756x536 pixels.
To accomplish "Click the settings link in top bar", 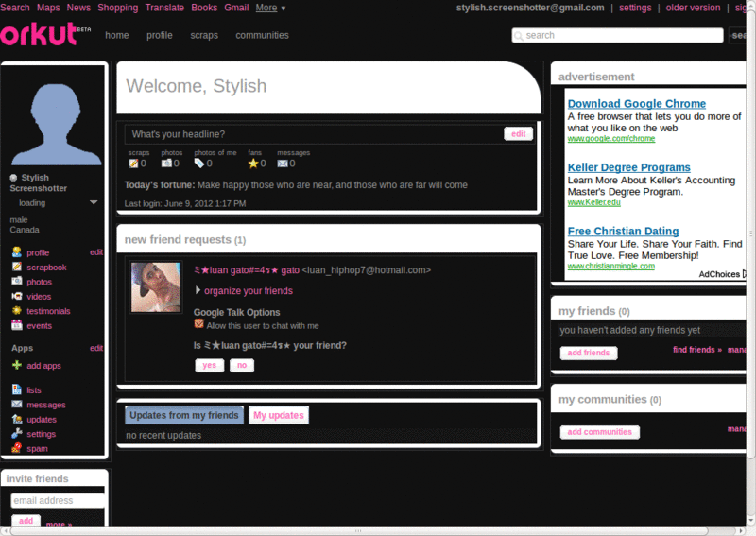I will (635, 8).
